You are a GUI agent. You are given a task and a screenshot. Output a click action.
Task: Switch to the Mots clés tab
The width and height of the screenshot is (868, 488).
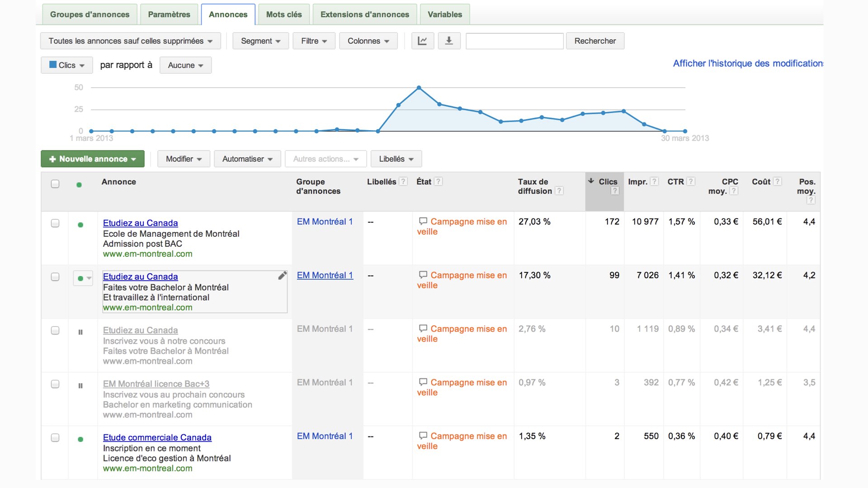[284, 14]
